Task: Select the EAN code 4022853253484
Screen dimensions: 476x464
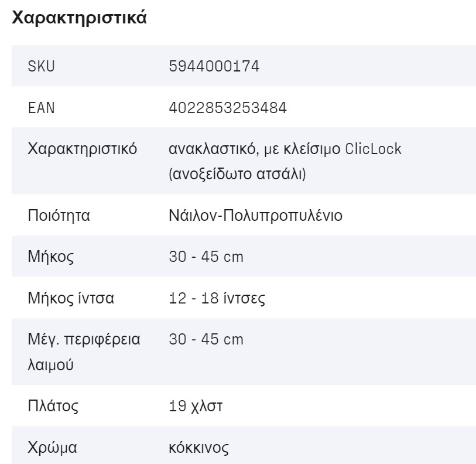Action: pyautogui.click(x=228, y=108)
